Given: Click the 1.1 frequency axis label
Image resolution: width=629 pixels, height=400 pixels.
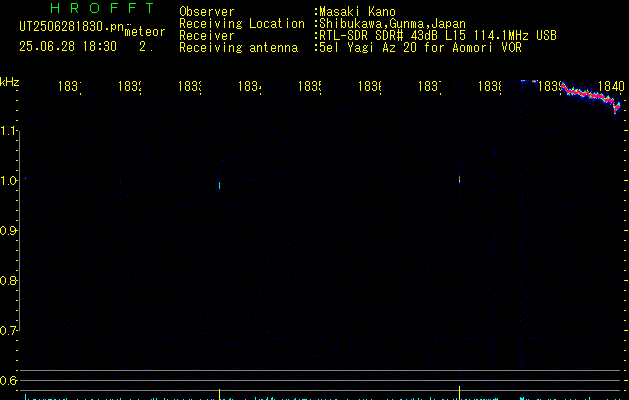Looking at the screenshot, I should click(10, 131).
